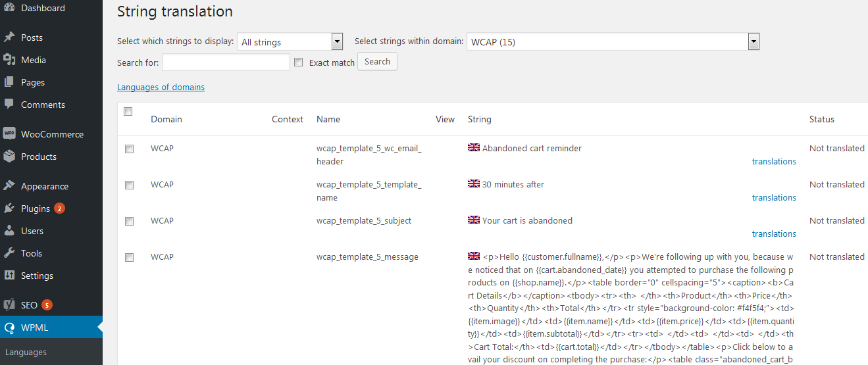Open translations for Your cart is abandoned
This screenshot has width=868, height=365.
coord(774,233)
